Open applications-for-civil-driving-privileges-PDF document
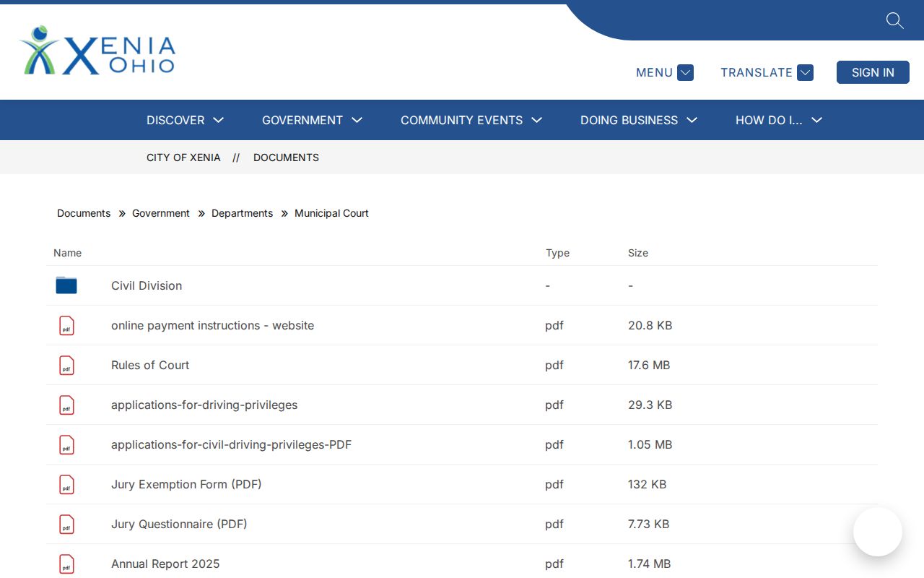The image size is (924, 578). coord(231,444)
